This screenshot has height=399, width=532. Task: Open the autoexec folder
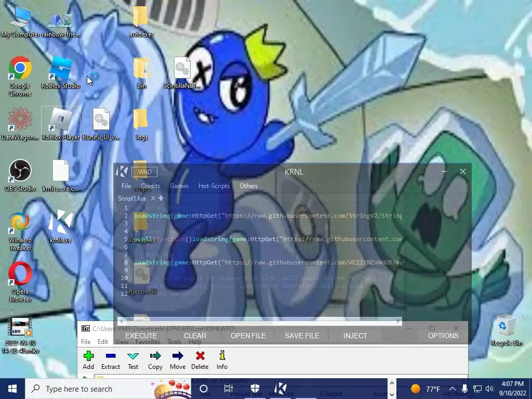coord(141,21)
